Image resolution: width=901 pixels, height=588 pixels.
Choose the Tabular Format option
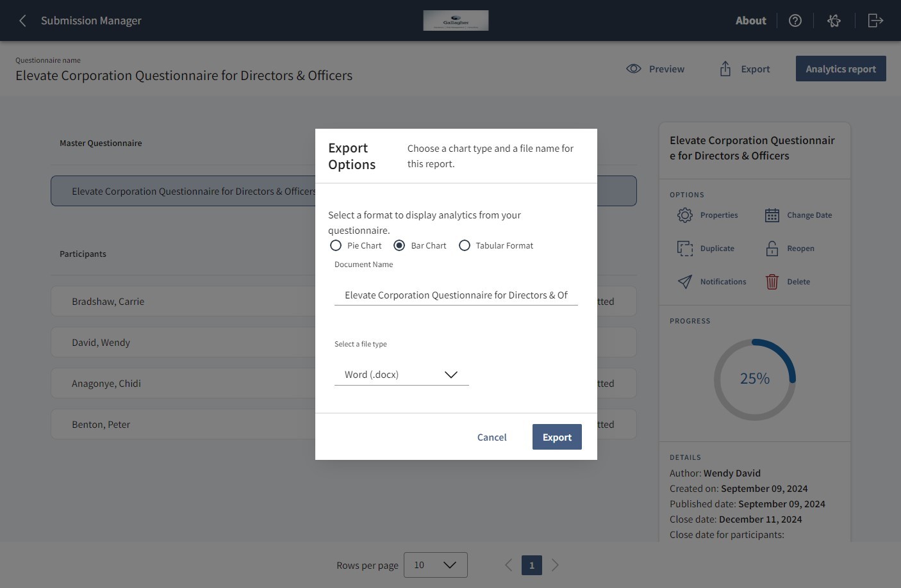coord(465,245)
